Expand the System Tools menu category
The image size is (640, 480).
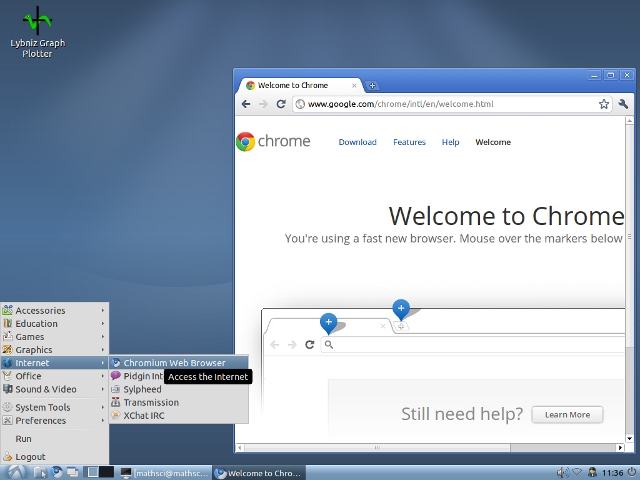coord(54,407)
